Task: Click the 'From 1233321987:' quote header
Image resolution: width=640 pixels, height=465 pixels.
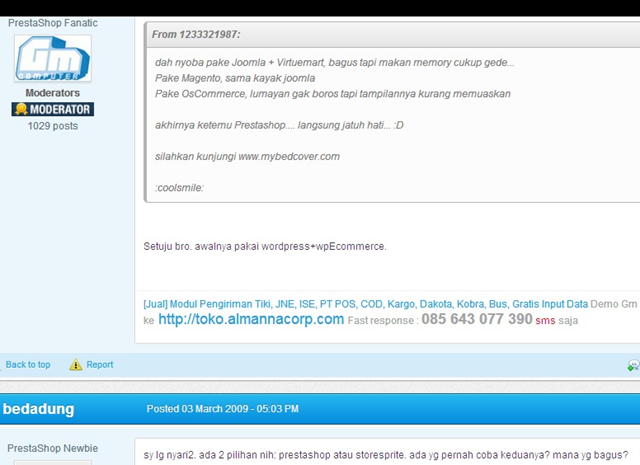Action: coord(196,34)
